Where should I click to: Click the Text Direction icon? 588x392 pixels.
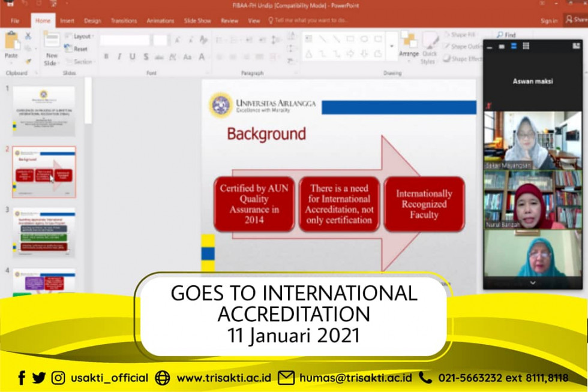[x=291, y=37]
